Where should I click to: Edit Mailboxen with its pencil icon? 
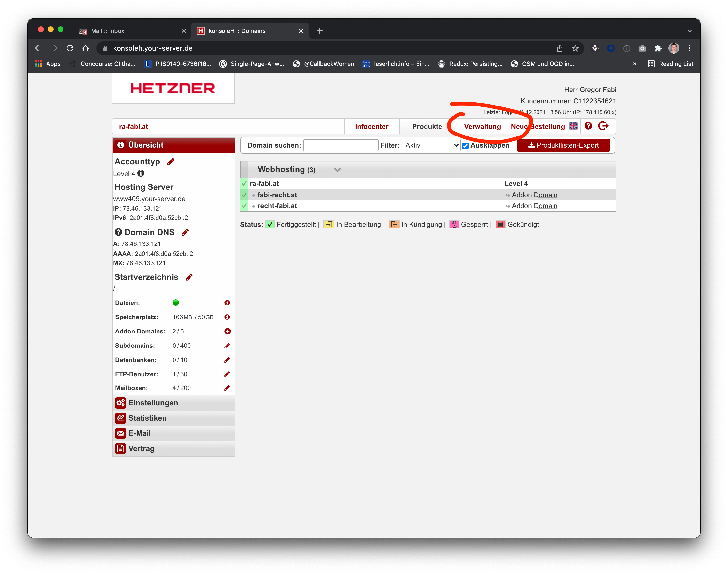(227, 388)
